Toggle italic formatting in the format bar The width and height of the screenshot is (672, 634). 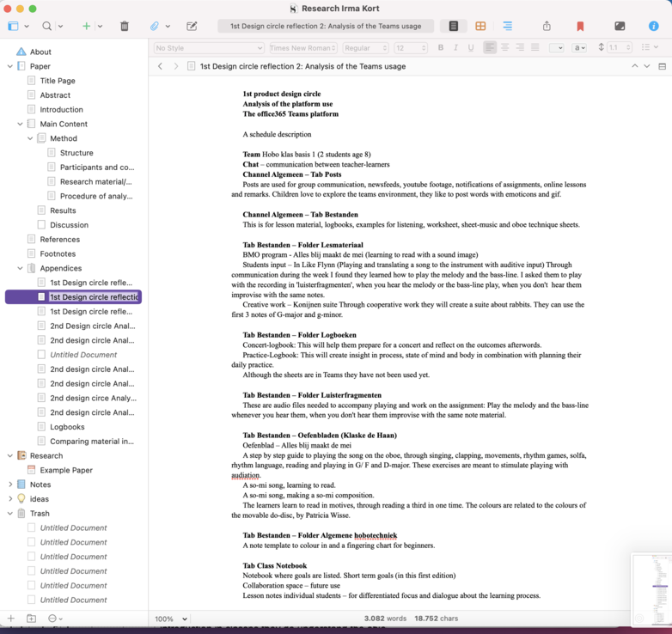point(455,48)
